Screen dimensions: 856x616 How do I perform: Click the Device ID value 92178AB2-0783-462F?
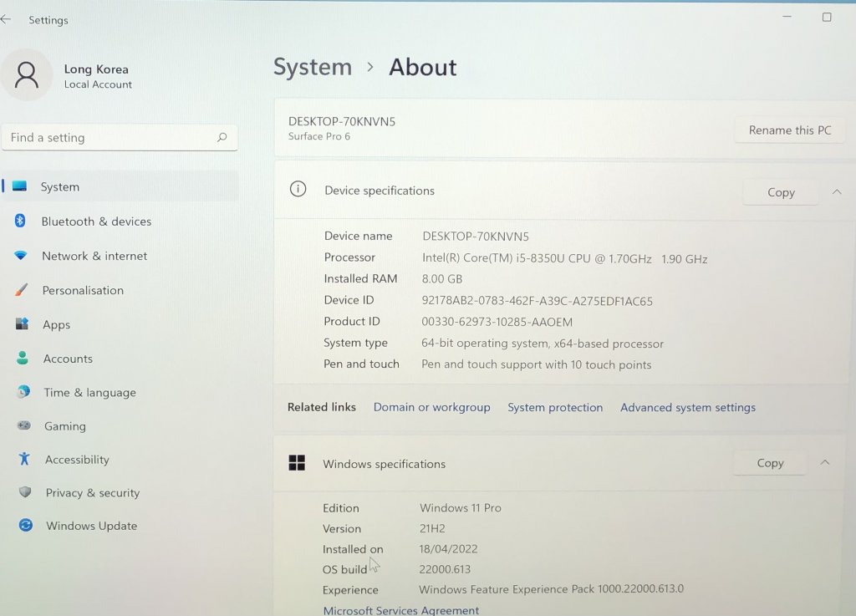(537, 301)
